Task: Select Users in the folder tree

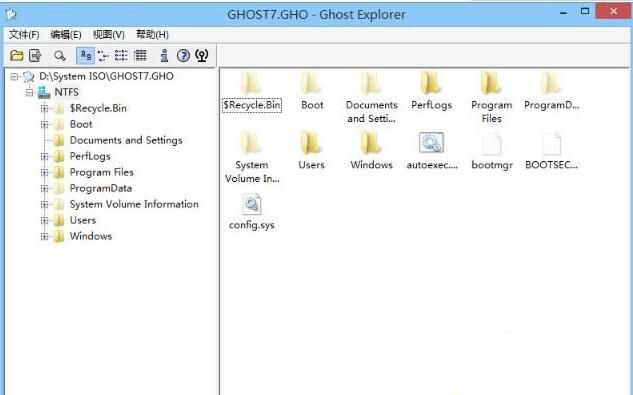Action: pyautogui.click(x=83, y=221)
